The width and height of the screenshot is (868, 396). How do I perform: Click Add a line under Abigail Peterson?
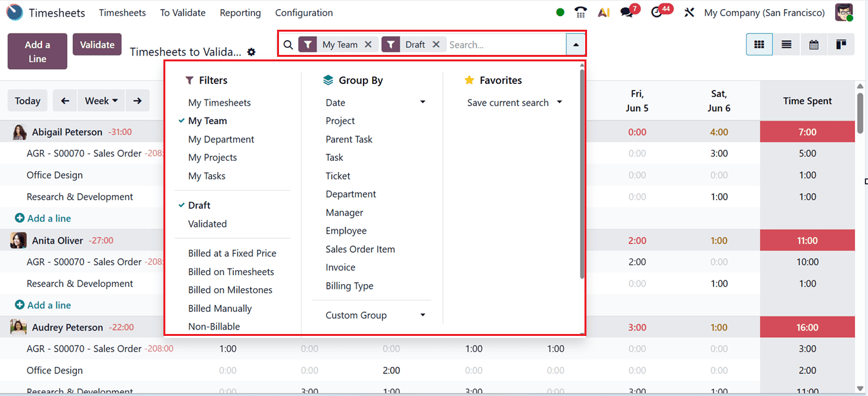click(43, 218)
